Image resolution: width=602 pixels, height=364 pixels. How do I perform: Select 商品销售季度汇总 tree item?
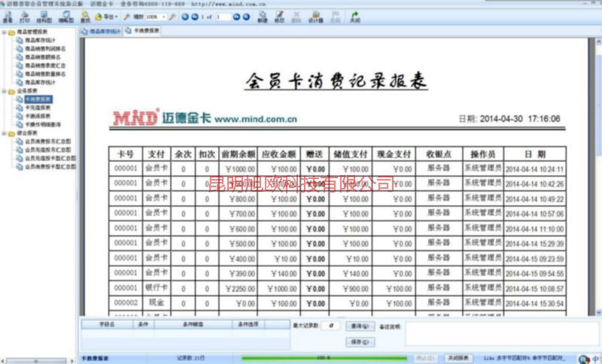point(45,65)
